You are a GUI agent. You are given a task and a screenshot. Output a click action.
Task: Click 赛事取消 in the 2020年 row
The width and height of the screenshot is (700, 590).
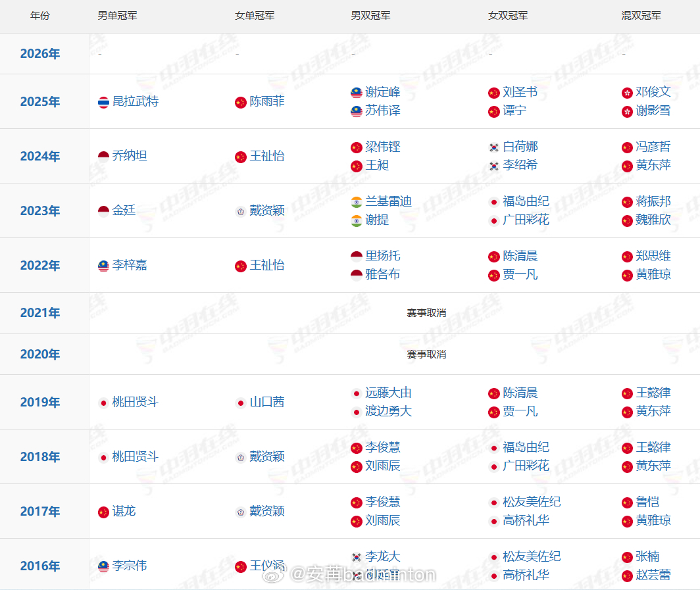pyautogui.click(x=426, y=355)
